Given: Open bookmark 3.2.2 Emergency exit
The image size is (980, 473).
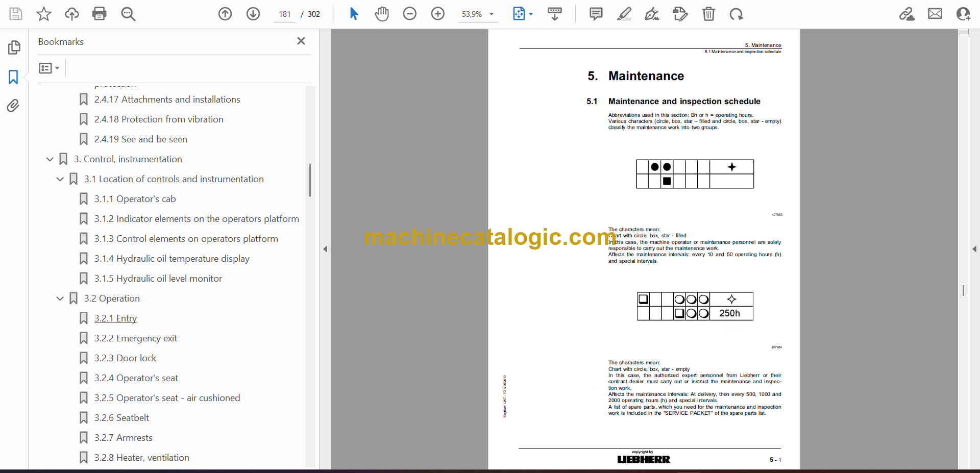Looking at the screenshot, I should (x=135, y=338).
